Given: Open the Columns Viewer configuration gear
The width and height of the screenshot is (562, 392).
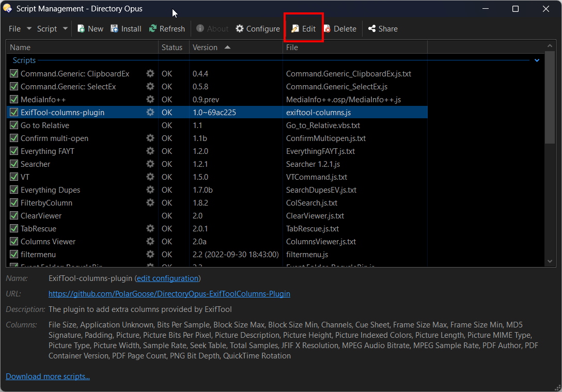Looking at the screenshot, I should [150, 241].
